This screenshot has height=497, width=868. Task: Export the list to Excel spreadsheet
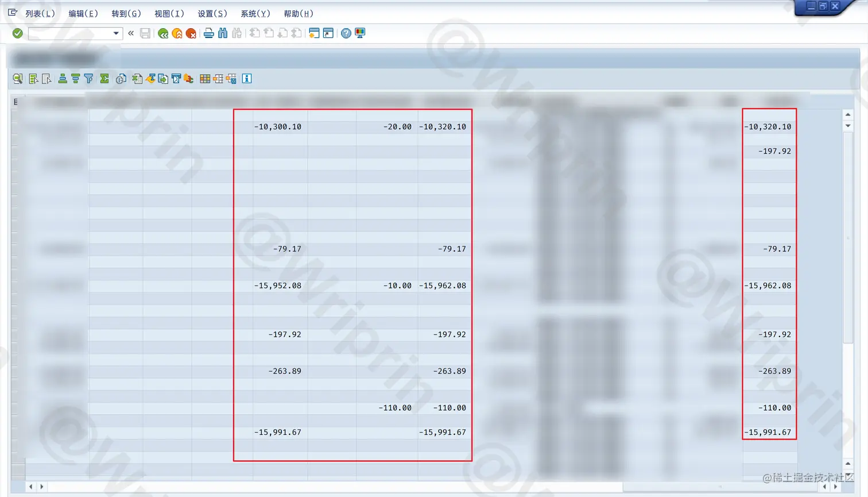137,79
